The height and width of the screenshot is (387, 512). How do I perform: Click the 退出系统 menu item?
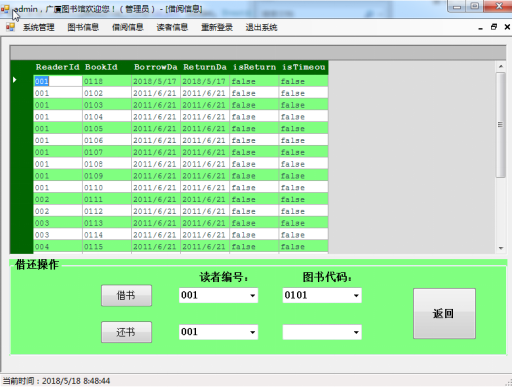(261, 27)
